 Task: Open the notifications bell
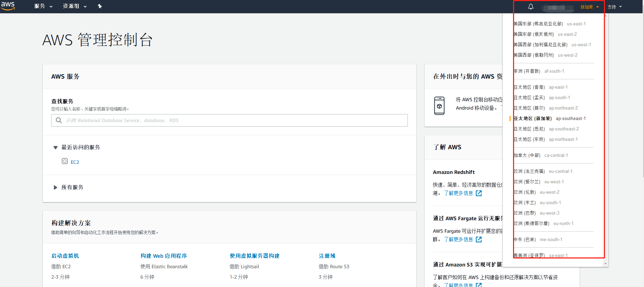pyautogui.click(x=530, y=7)
